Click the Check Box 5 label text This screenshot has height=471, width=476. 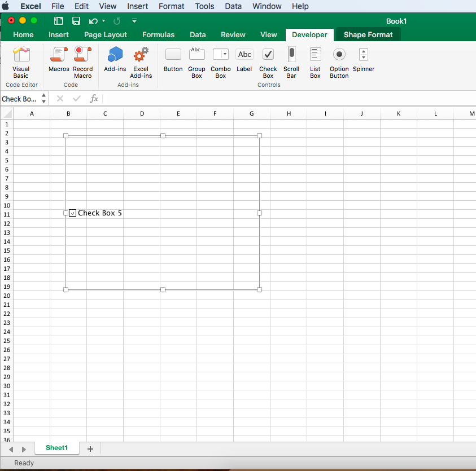click(100, 213)
